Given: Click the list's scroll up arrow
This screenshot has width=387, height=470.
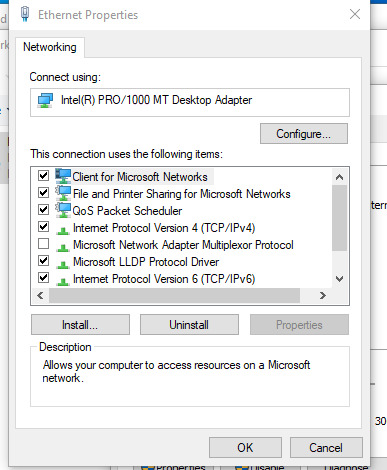Looking at the screenshot, I should point(340,177).
